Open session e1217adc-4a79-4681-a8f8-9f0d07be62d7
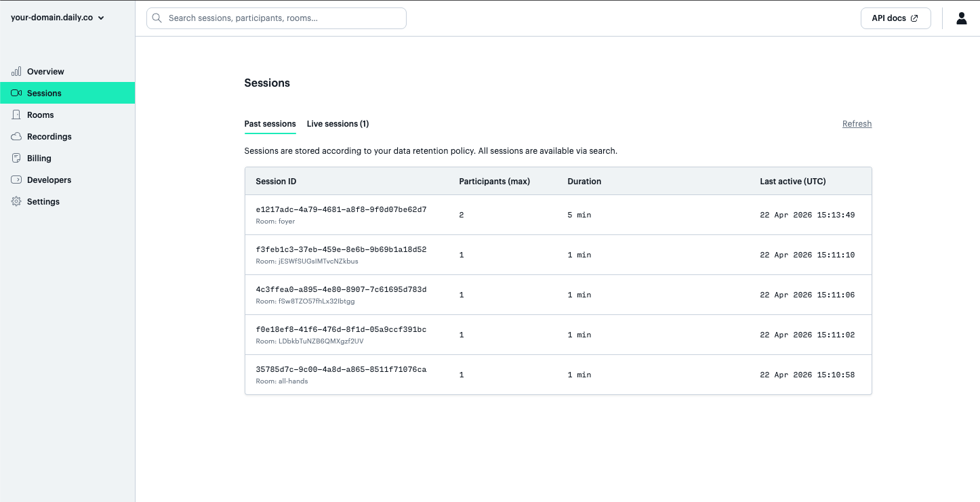Viewport: 980px width, 502px height. [x=558, y=215]
